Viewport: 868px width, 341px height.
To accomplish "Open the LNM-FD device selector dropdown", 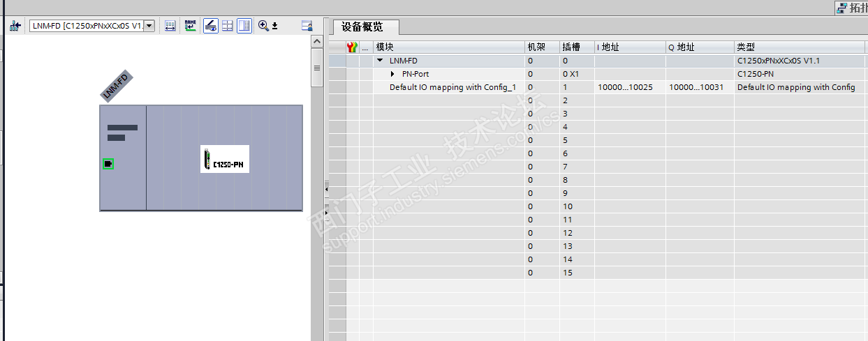I will coord(149,26).
